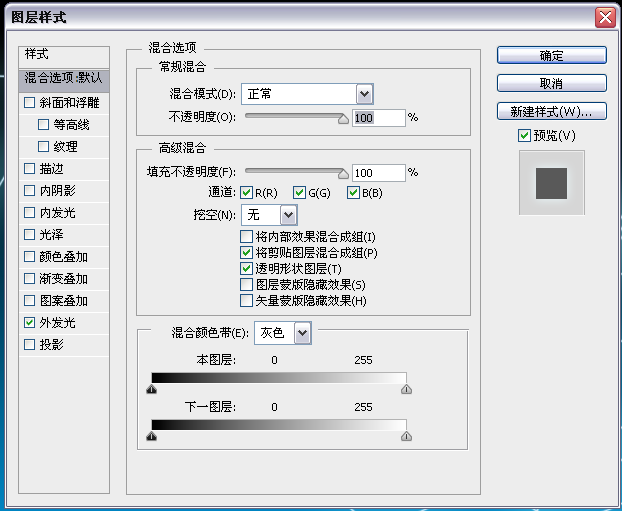
Task: Click the 确定 button
Action: [551, 56]
